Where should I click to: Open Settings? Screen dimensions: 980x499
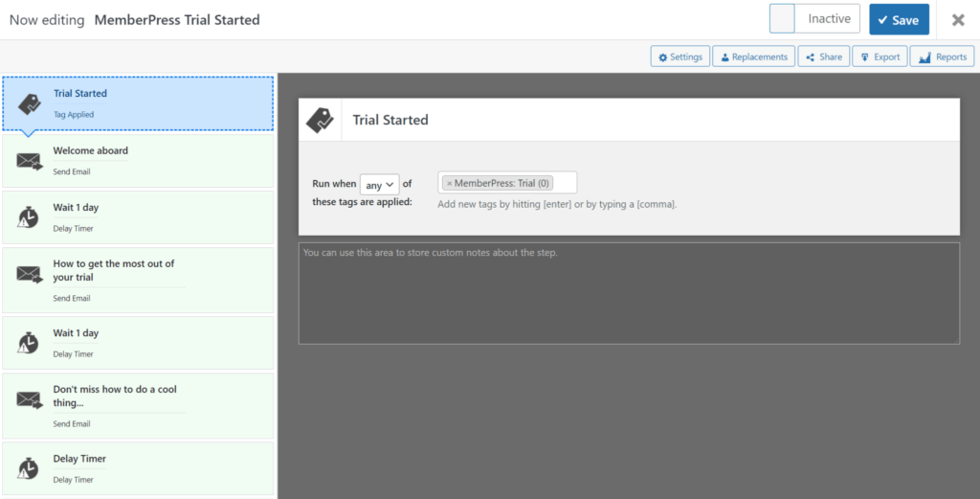click(680, 57)
